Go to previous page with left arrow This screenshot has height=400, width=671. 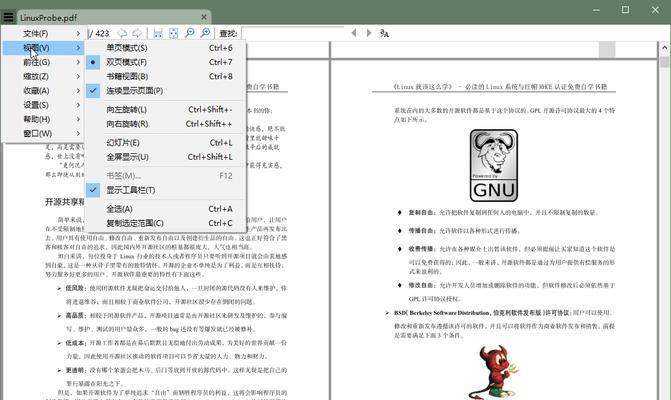122,33
